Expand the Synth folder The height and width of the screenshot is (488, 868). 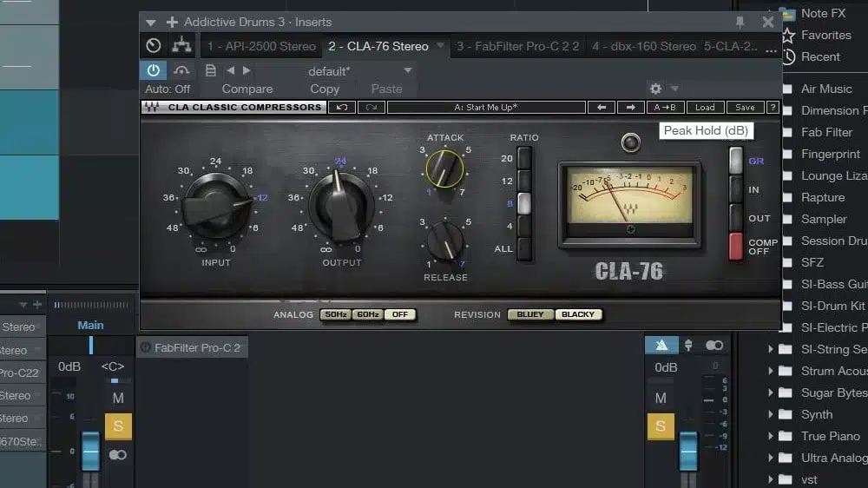point(770,414)
